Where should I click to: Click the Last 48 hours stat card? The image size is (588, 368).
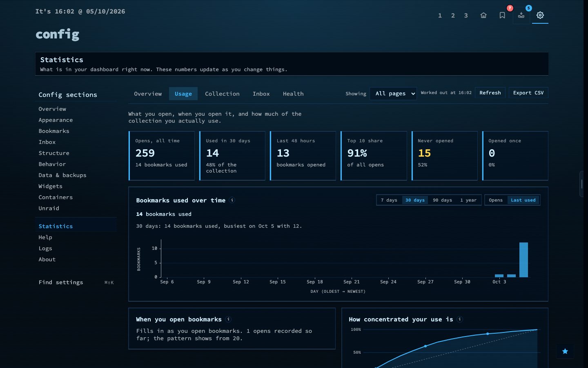303,156
